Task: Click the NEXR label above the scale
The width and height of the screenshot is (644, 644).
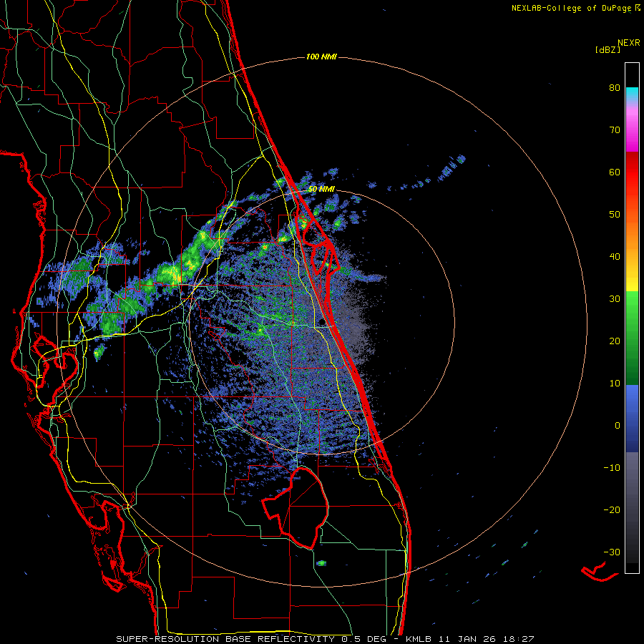Action: [629, 43]
